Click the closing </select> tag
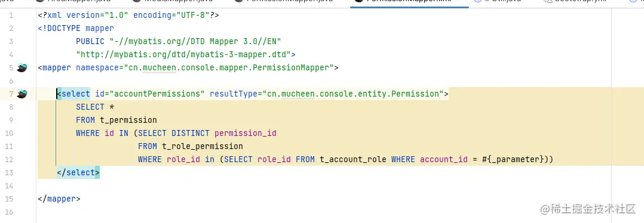The width and height of the screenshot is (644, 223). coord(78,172)
